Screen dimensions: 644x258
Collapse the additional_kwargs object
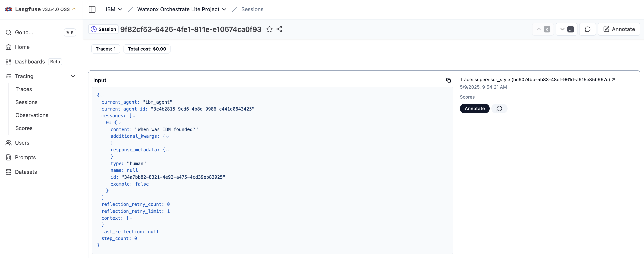(x=167, y=137)
